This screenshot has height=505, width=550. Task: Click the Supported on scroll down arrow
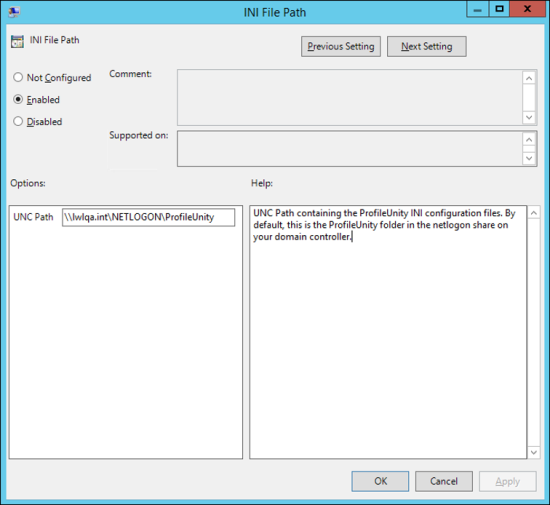(529, 158)
